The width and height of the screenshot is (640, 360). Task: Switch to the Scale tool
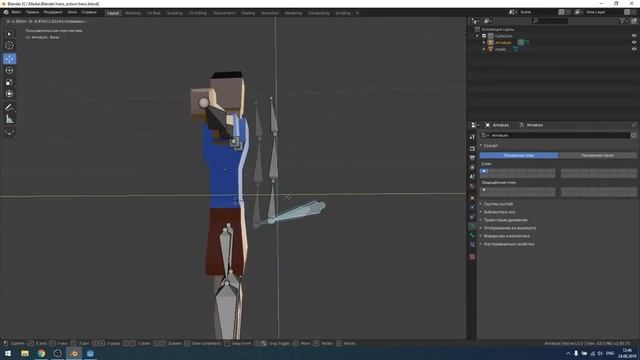pos(9,82)
